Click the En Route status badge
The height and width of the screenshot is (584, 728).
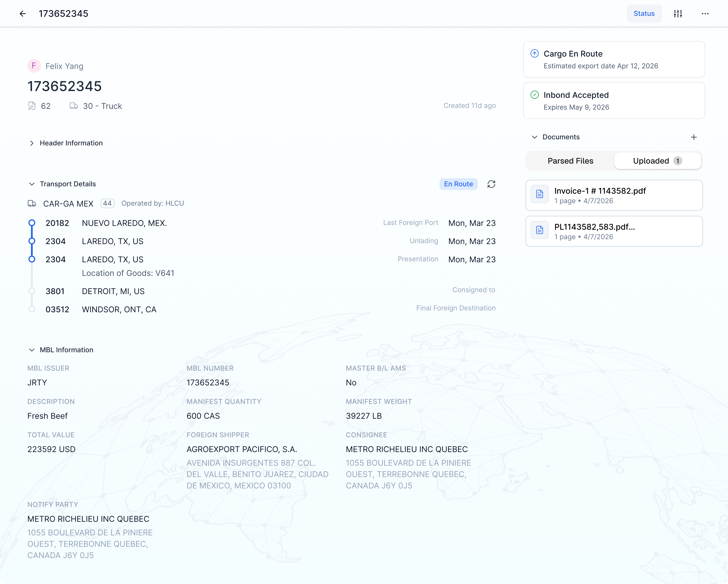pyautogui.click(x=458, y=184)
